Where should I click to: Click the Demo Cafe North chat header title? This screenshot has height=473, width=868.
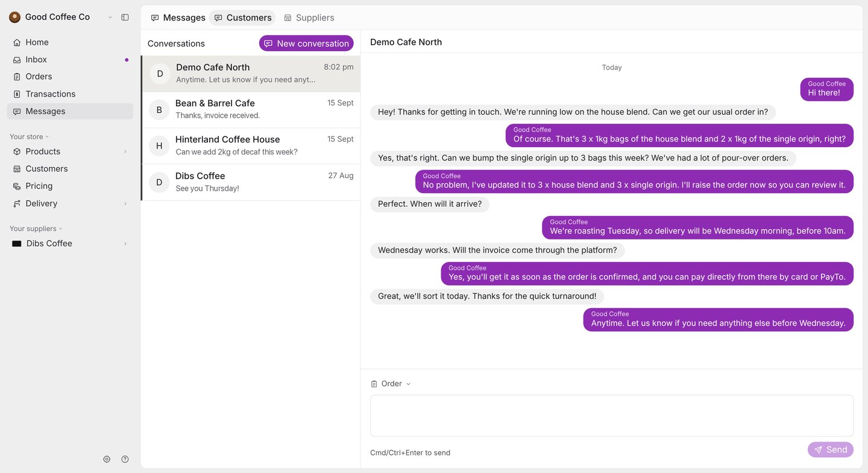[406, 42]
